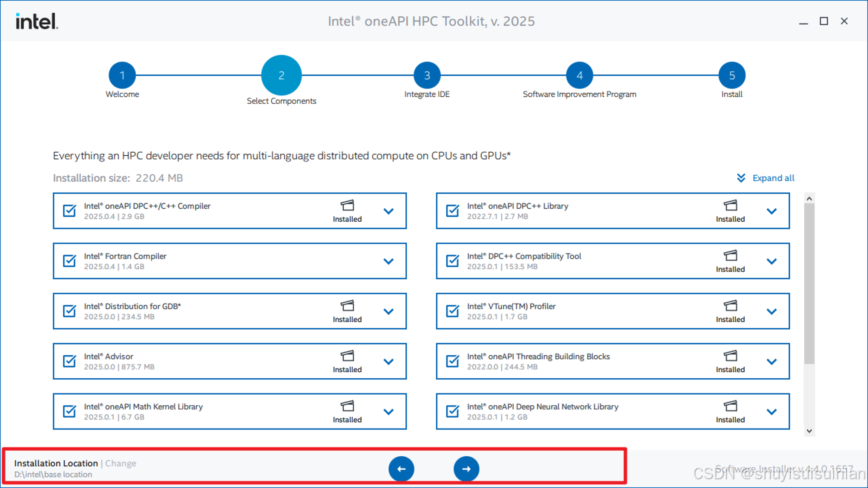Go to step 1 Welcome
This screenshot has width=868, height=488.
pos(122,75)
